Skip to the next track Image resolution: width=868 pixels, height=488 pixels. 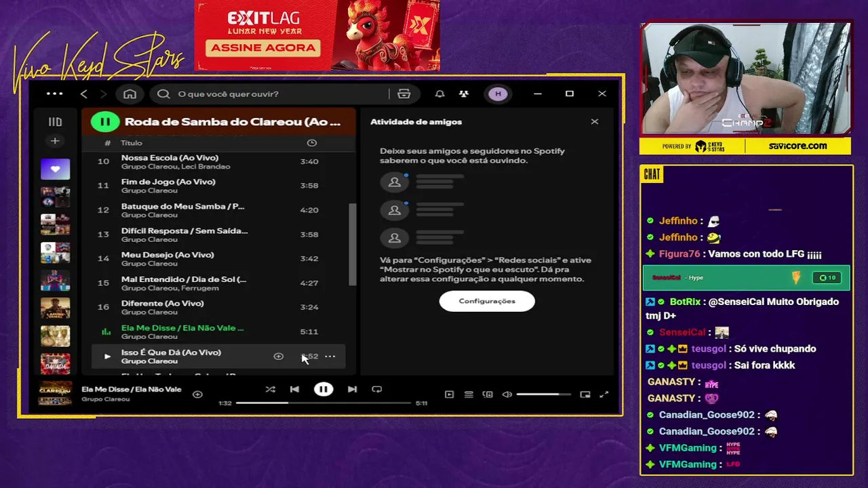(x=352, y=389)
